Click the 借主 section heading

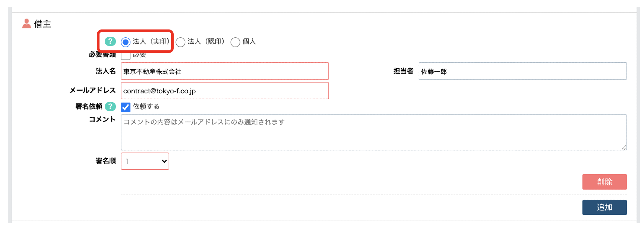click(42, 24)
